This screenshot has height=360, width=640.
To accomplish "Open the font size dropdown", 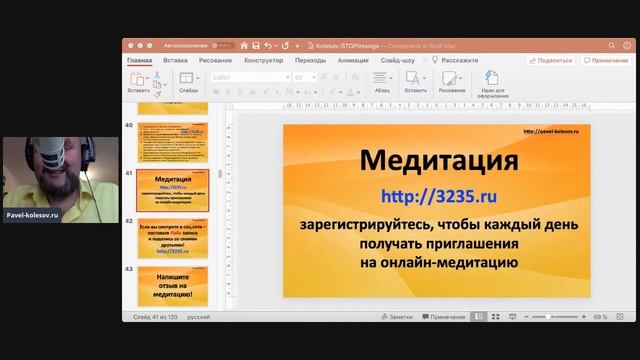I will [314, 77].
